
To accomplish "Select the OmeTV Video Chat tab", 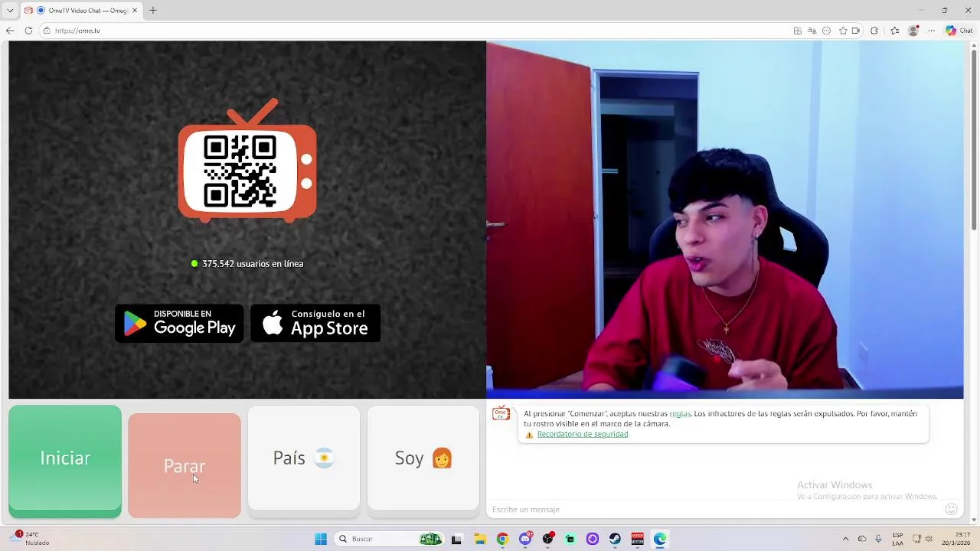I will pos(82,11).
